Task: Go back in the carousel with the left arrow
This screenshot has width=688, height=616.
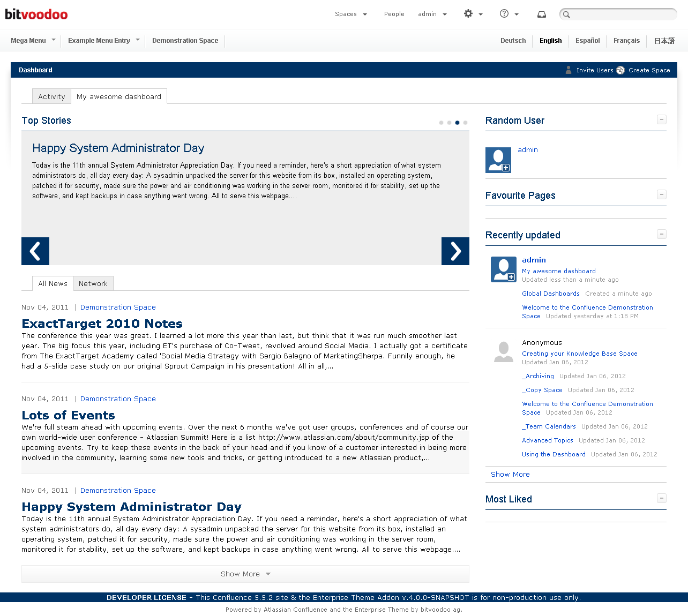Action: (x=35, y=251)
